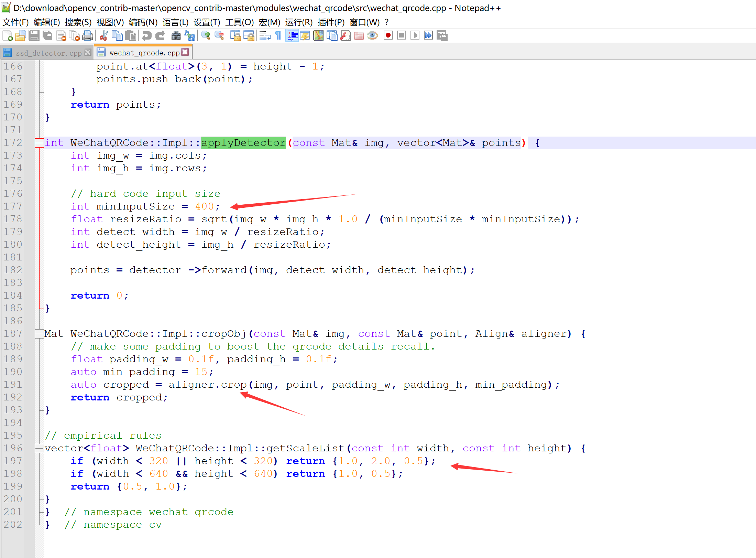The width and height of the screenshot is (756, 558).
Task: Toggle word wrap on the toolbar
Action: coord(265,35)
